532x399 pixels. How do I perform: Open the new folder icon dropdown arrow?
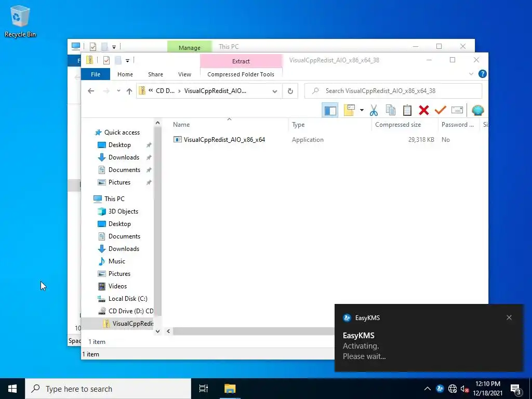(x=362, y=110)
